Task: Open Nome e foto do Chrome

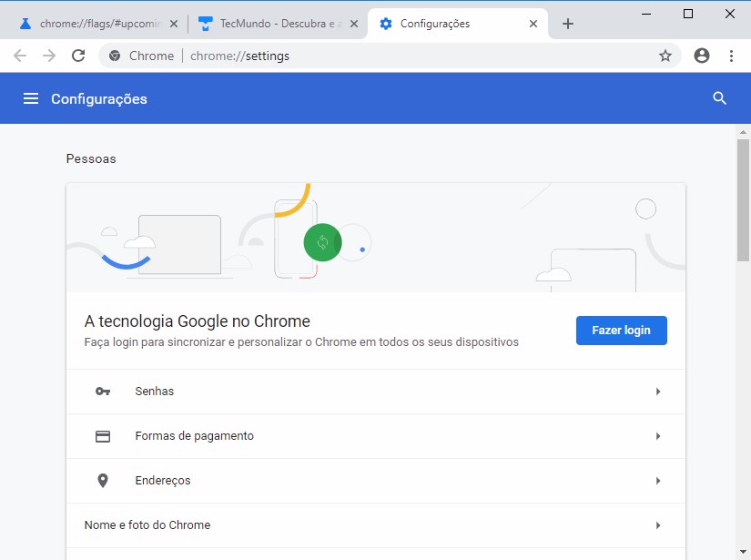Action: tap(376, 525)
